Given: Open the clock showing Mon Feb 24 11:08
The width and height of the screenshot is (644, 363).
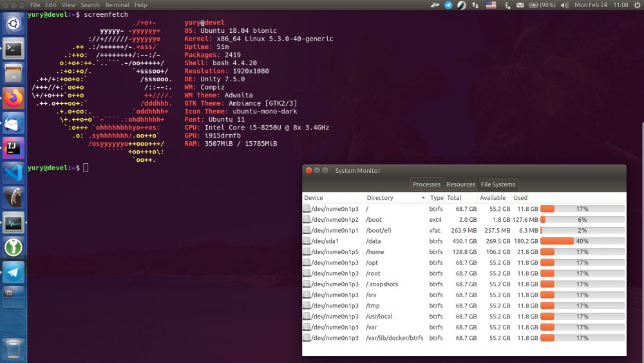Looking at the screenshot, I should pyautogui.click(x=601, y=5).
